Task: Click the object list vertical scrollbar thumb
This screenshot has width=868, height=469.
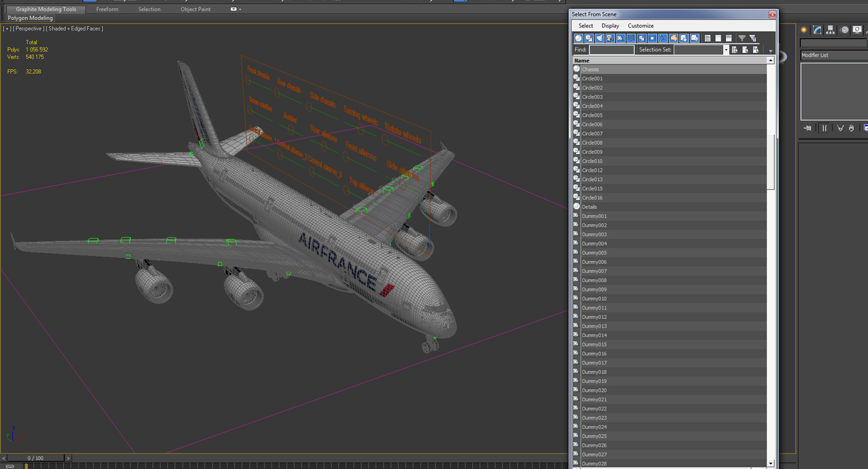Action: pos(771,161)
